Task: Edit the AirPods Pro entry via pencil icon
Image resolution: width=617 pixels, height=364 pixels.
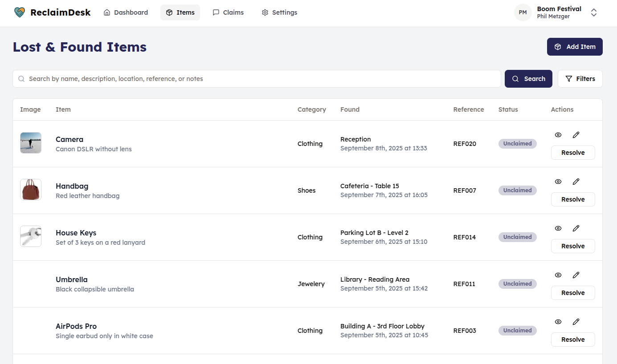Action: 576,322
